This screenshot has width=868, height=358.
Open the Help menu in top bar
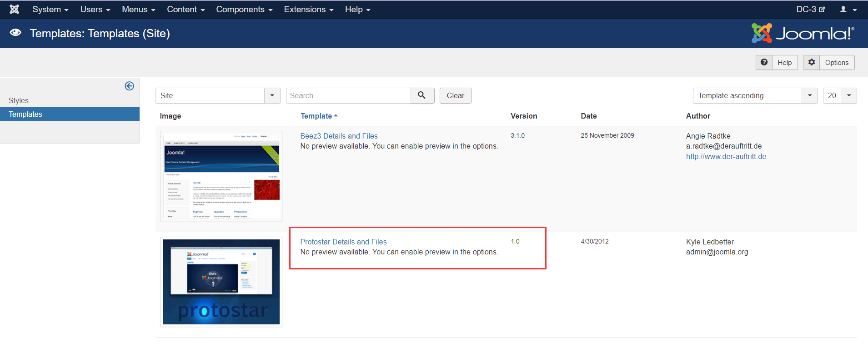pyautogui.click(x=357, y=9)
